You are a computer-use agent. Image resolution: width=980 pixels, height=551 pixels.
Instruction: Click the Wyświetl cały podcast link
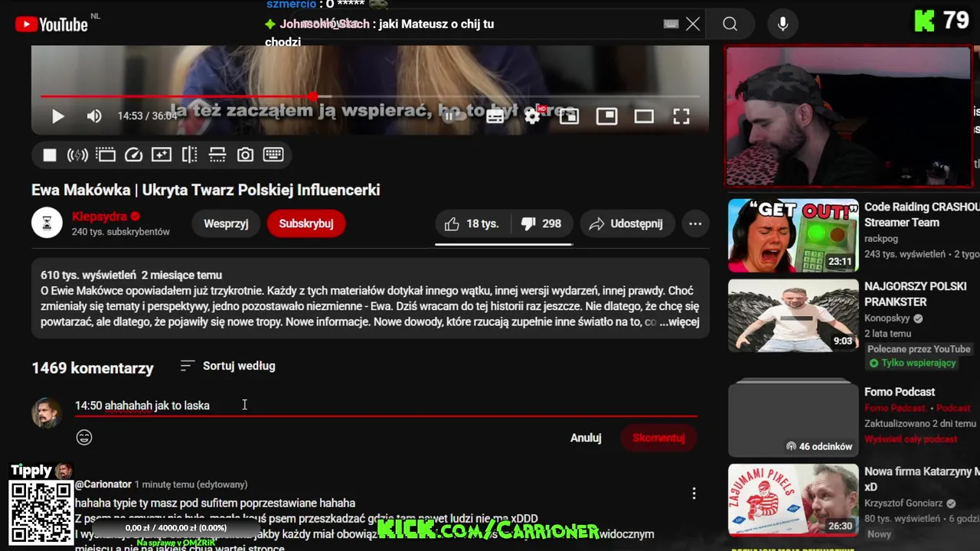coord(910,439)
